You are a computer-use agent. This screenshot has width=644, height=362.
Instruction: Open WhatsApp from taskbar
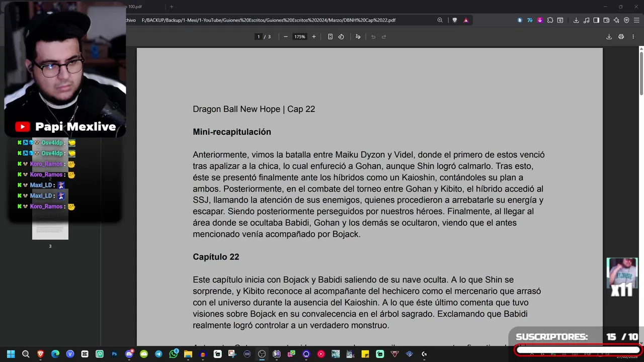174,354
